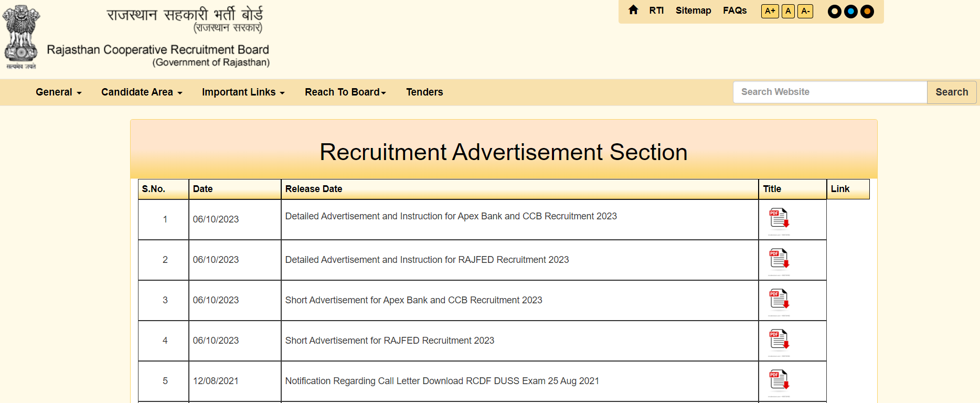This screenshot has width=980, height=403.
Task: Decrease font size with A- button
Action: coord(805,11)
